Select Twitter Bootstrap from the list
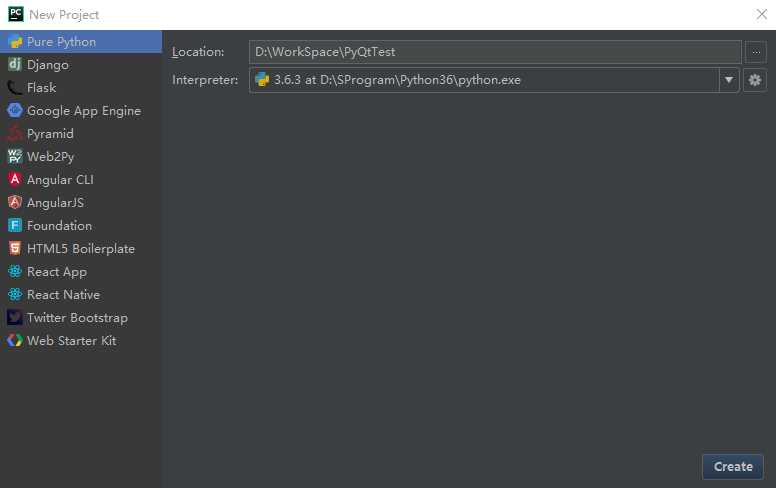Screen dimensions: 776x488 [81, 317]
